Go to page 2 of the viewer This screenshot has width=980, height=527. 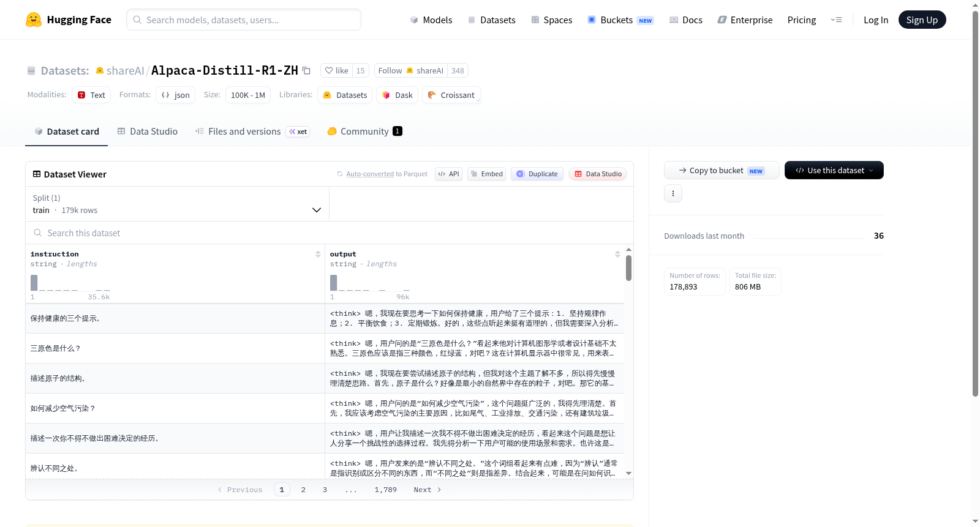click(303, 490)
